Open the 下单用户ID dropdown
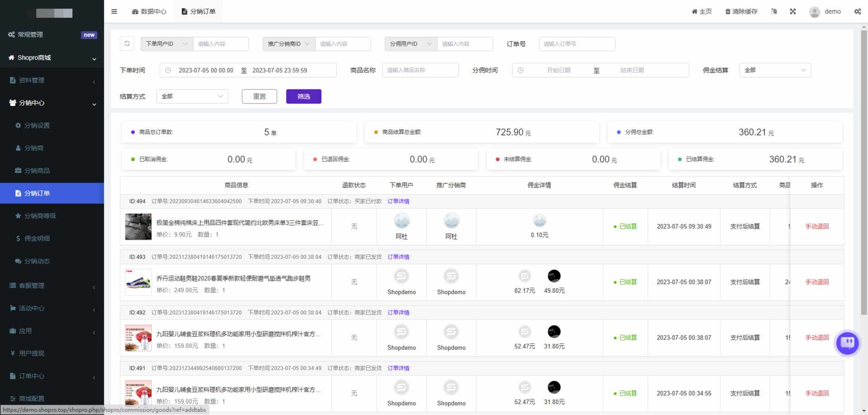This screenshot has width=868, height=415. point(167,44)
